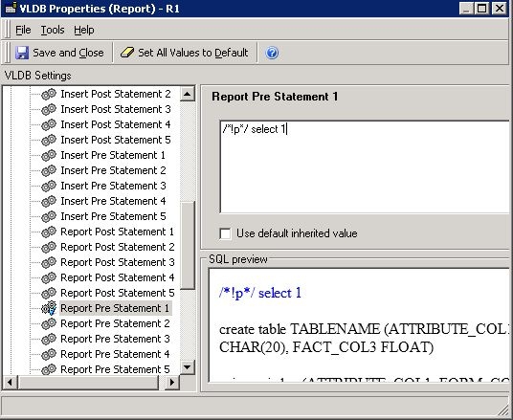513x420 pixels.
Task: Click gear icon beside Insert Post Statement 5
Action: click(x=49, y=140)
